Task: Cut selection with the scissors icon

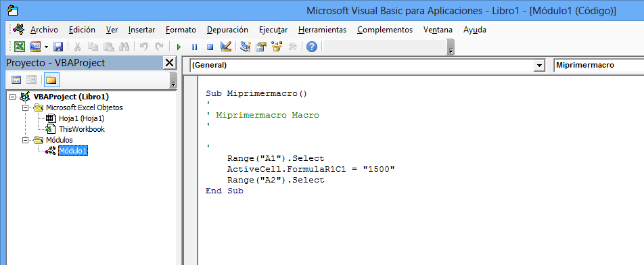Action: point(78,47)
